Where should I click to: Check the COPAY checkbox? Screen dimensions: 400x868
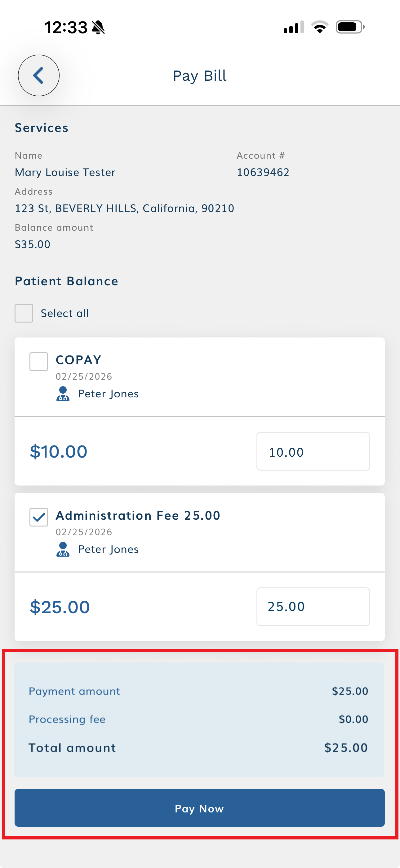tap(39, 362)
